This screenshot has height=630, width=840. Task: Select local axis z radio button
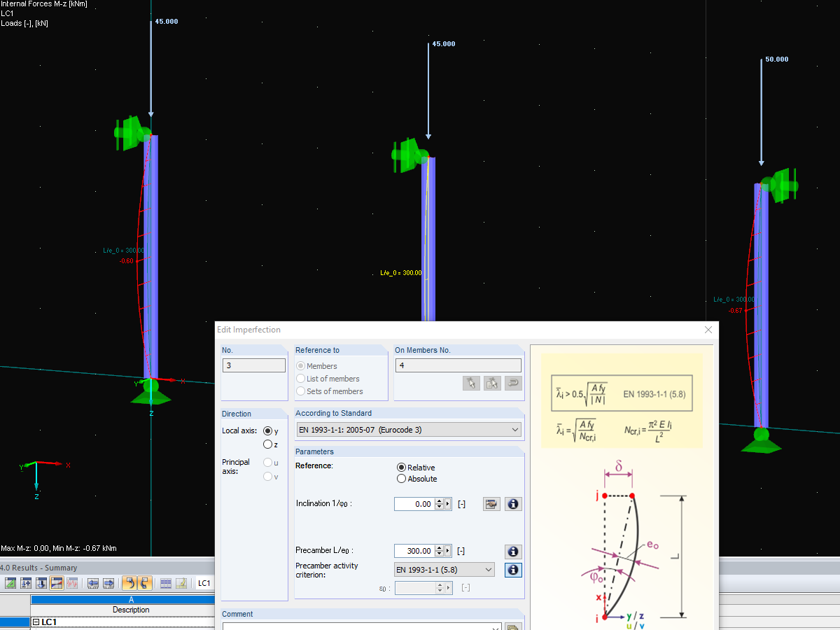coord(267,444)
